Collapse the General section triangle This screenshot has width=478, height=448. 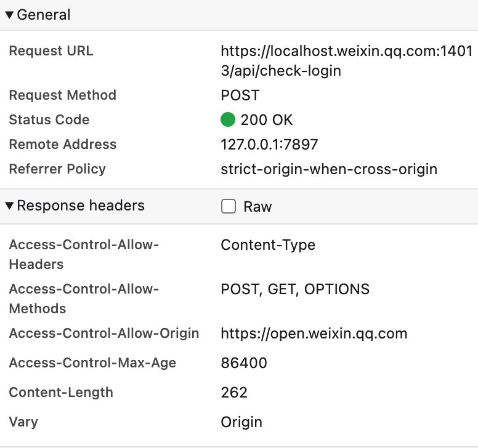click(x=9, y=15)
